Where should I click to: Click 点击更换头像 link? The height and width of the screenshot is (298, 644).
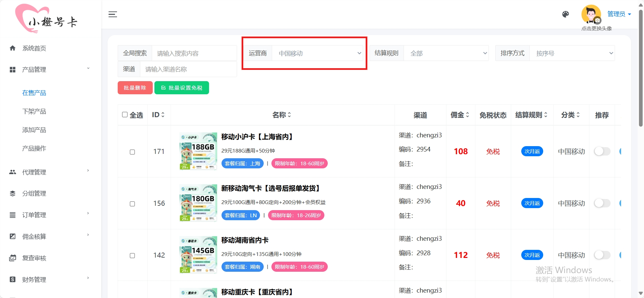coord(596,29)
